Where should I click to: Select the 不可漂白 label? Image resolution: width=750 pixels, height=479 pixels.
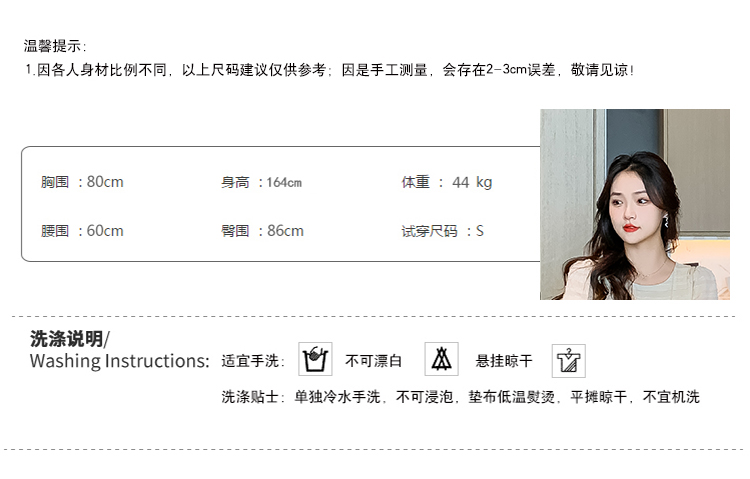(374, 361)
